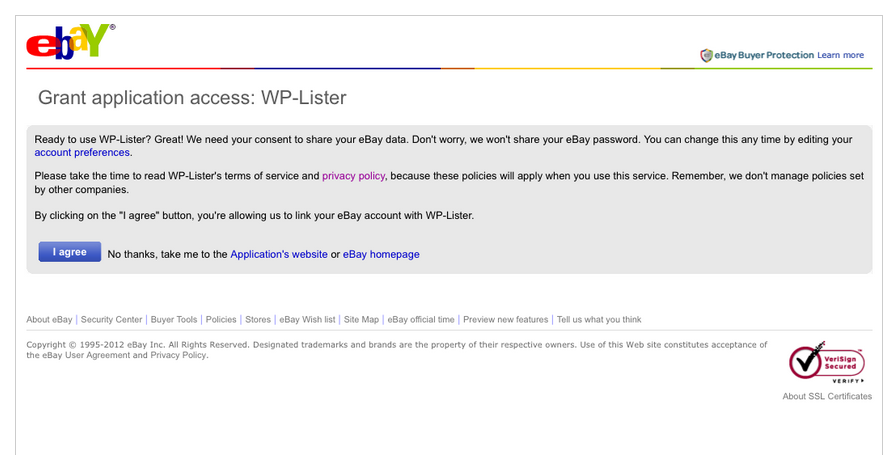Image resolution: width=894 pixels, height=455 pixels.
Task: Open the "eBay Wish list" footer link
Action: [x=307, y=320]
